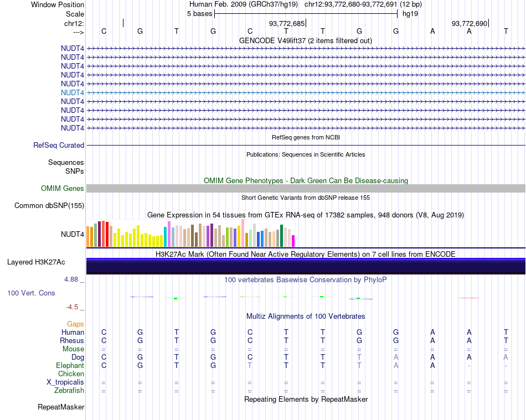This screenshot has width=526, height=420.
Task: Select the light-blue highlighted NUDT4 transcript label
Action: pos(73,92)
